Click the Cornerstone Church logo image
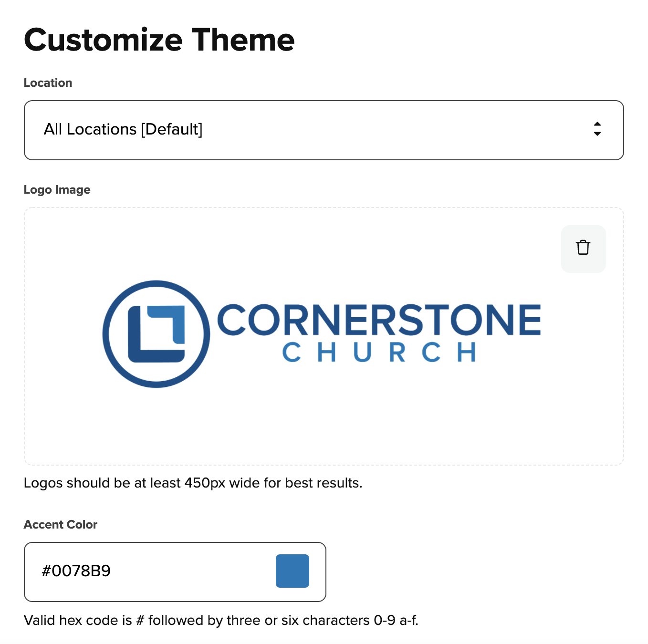648x644 pixels. point(322,334)
